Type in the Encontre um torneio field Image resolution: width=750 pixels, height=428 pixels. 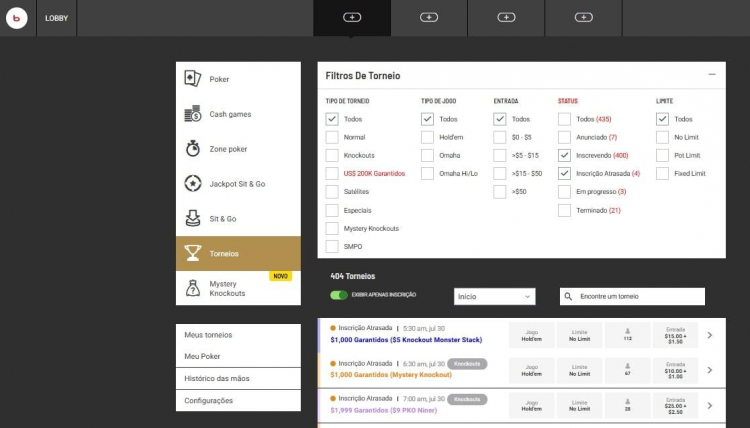tap(640, 297)
